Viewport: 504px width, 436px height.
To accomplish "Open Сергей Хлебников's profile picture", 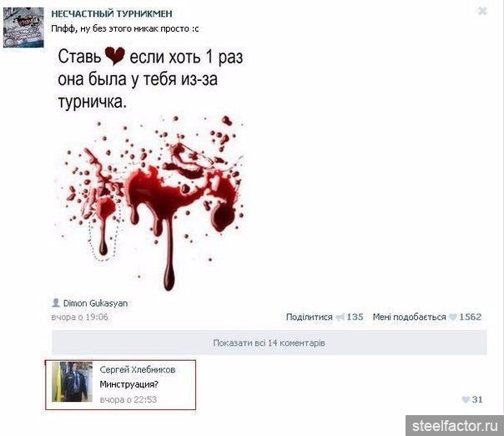I will tap(73, 382).
